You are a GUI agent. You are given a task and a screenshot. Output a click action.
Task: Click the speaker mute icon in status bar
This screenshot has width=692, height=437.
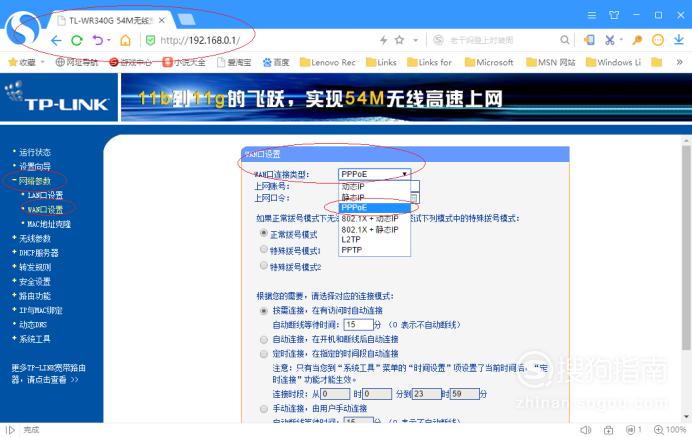(585, 430)
